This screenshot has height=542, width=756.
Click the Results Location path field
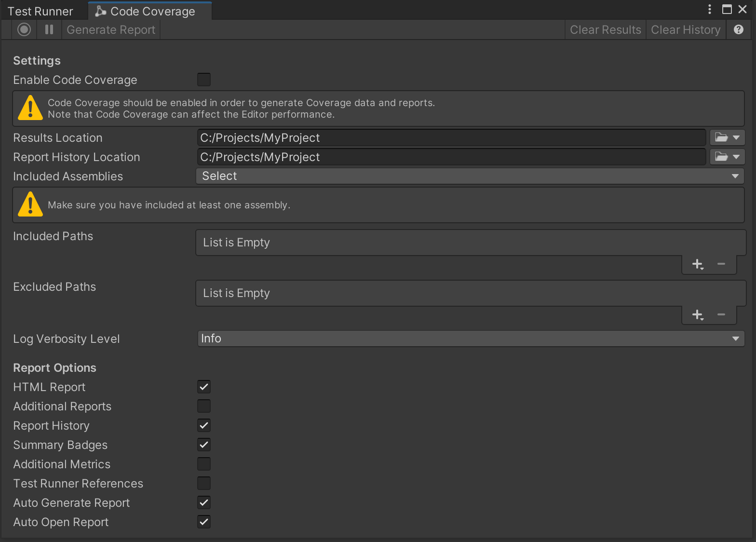[x=451, y=138]
